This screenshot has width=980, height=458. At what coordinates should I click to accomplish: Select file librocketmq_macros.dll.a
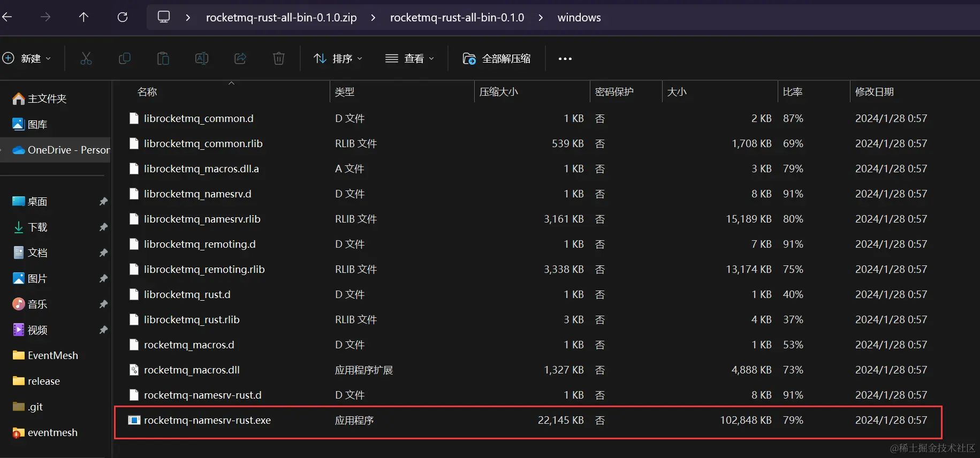201,169
